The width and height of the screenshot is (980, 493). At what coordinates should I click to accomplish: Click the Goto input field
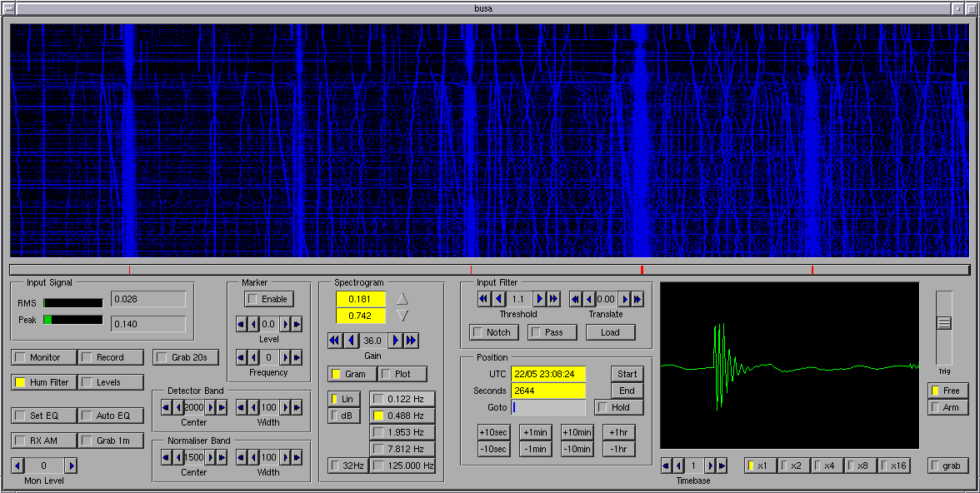pyautogui.click(x=548, y=407)
